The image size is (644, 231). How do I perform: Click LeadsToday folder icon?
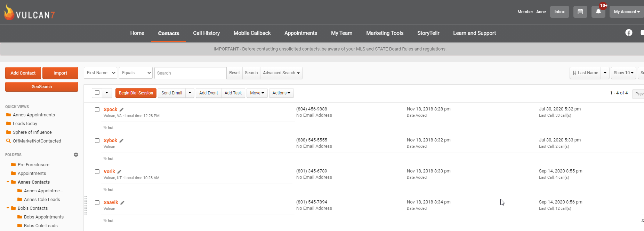pos(8,123)
